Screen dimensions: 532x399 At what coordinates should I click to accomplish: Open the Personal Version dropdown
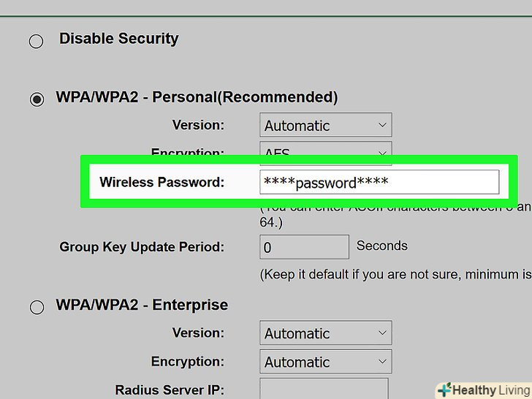325,125
